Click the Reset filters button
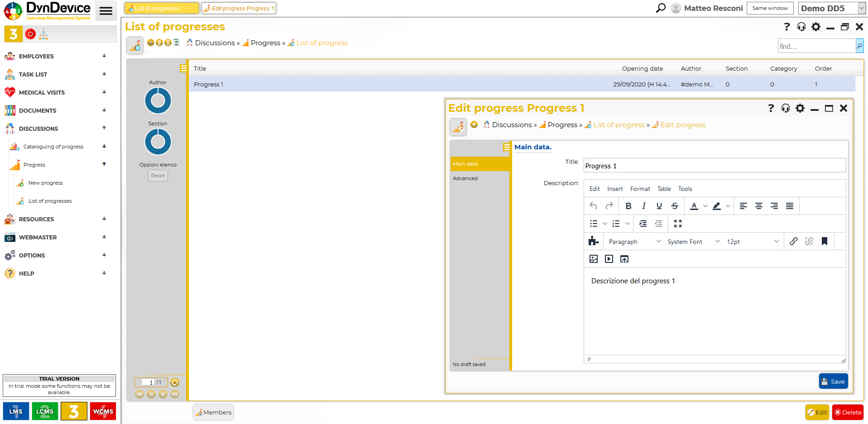 [158, 176]
